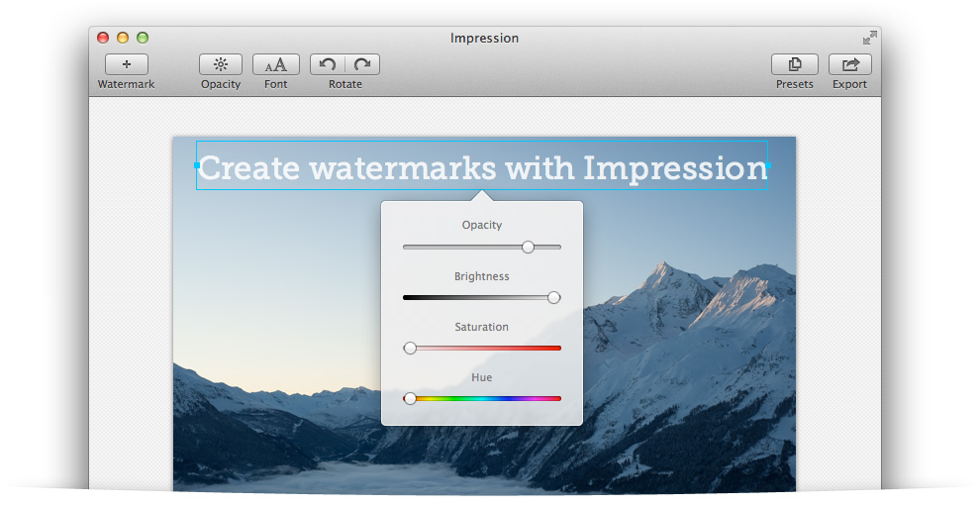Rotate the watermark counterclockwise
Viewport: 980px width, 506px height.
328,64
